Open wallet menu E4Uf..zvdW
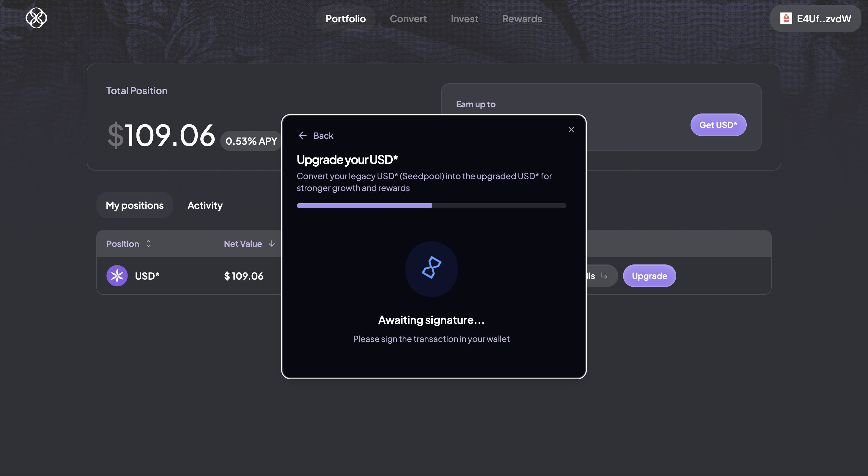Screen dimensions: 868x476 click(x=815, y=18)
